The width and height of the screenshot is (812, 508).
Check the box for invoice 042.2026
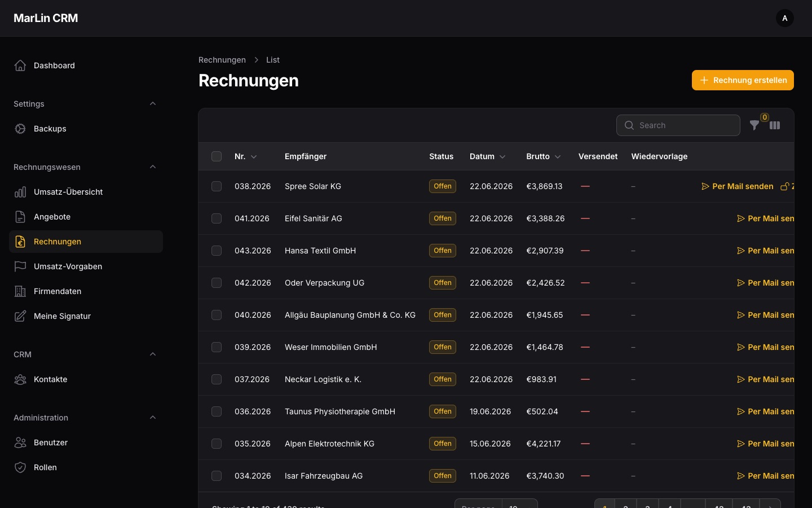217,283
